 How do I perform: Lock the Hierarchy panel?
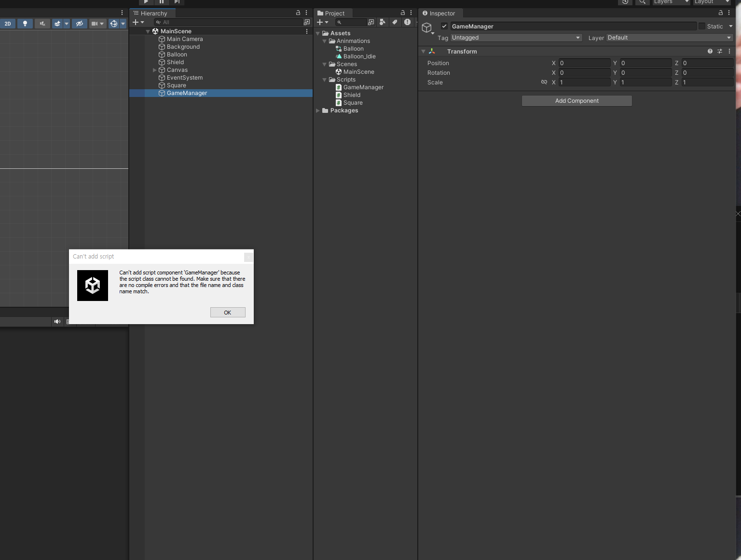pos(298,13)
